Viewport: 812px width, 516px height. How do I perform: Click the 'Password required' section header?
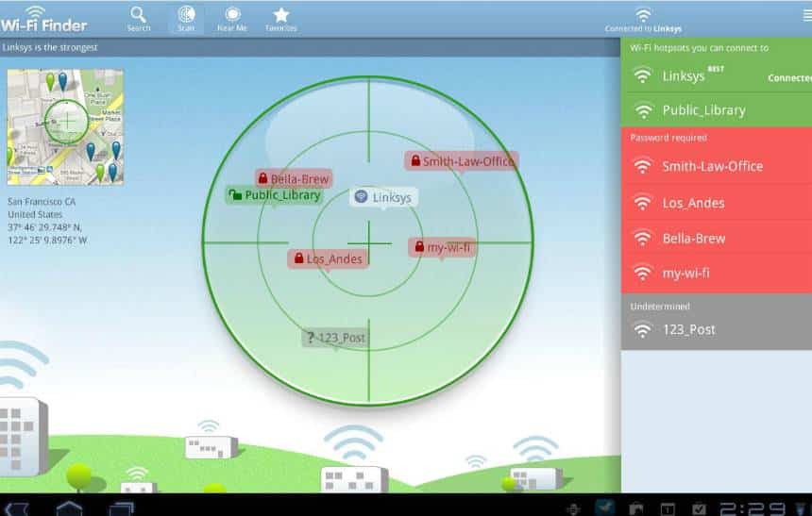point(668,138)
